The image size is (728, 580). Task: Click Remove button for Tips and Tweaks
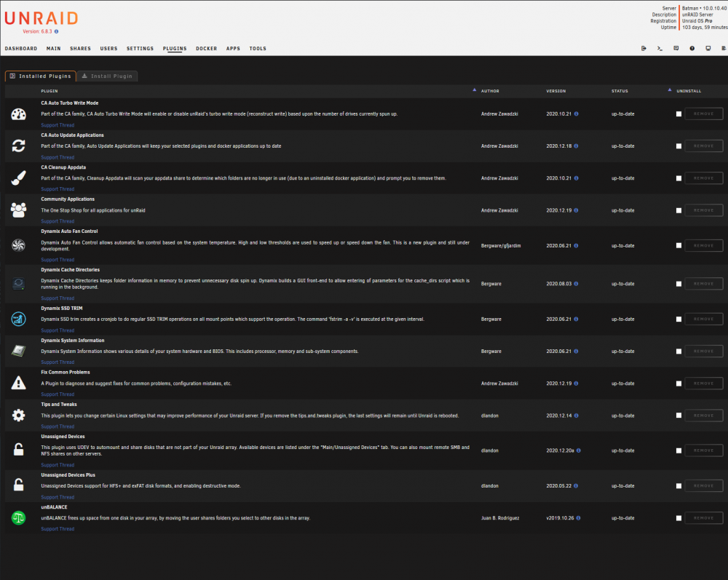point(704,416)
